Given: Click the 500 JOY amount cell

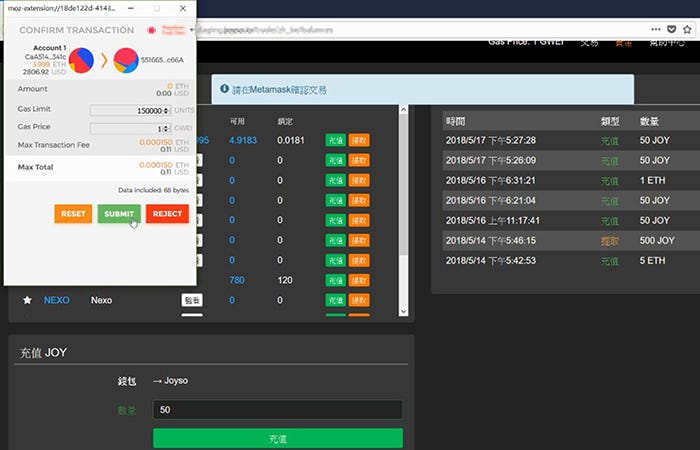Looking at the screenshot, I should click(657, 241).
